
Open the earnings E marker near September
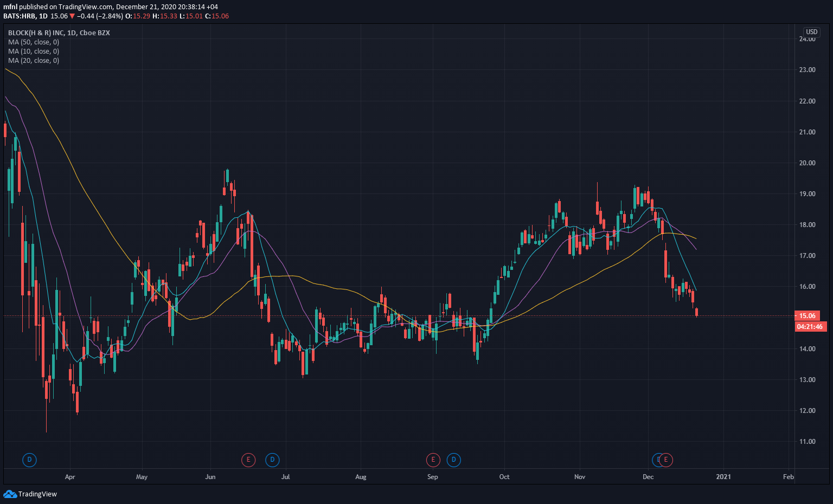(433, 460)
